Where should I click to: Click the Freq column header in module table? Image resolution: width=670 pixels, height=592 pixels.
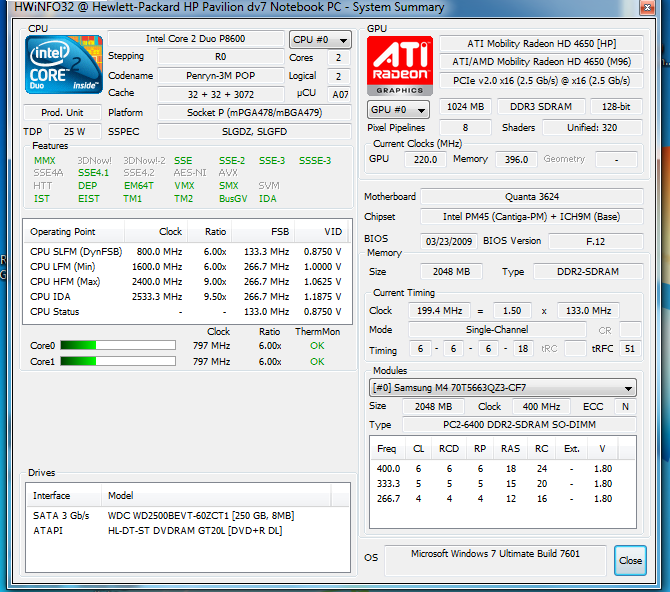pos(387,449)
